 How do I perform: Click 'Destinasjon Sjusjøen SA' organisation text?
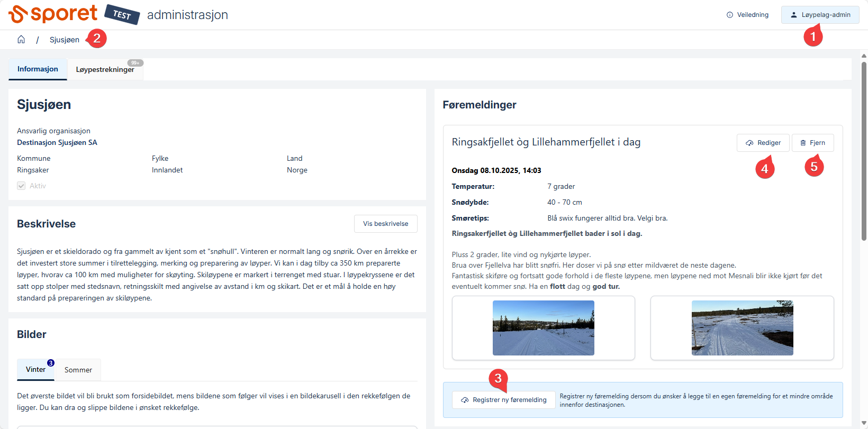pos(57,142)
